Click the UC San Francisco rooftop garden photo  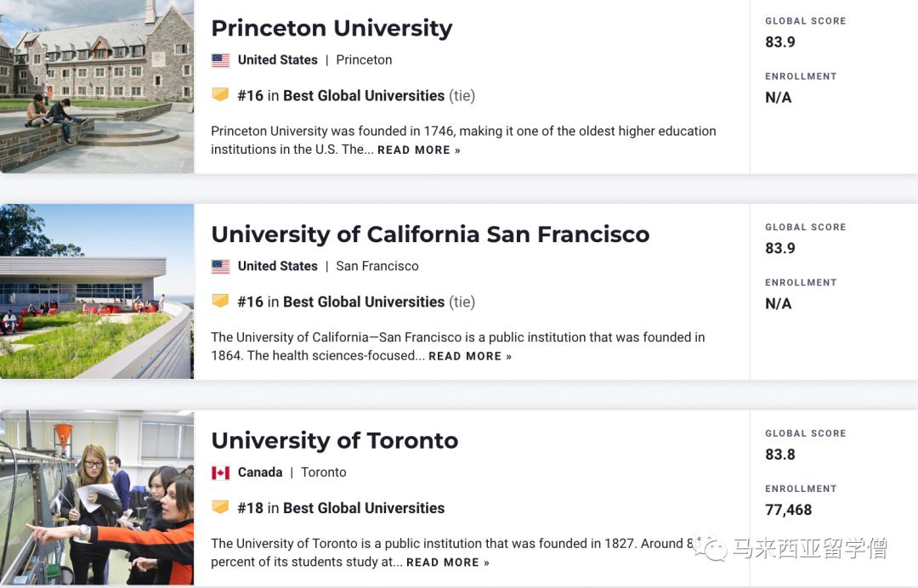pos(96,289)
